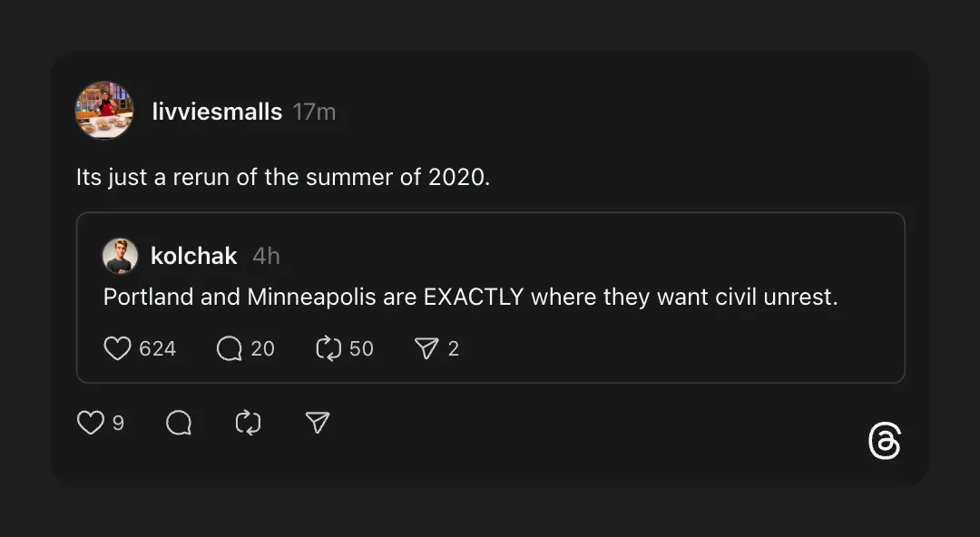The height and width of the screenshot is (537, 980).
Task: Click the 4h quoted post timestamp
Action: click(x=266, y=257)
